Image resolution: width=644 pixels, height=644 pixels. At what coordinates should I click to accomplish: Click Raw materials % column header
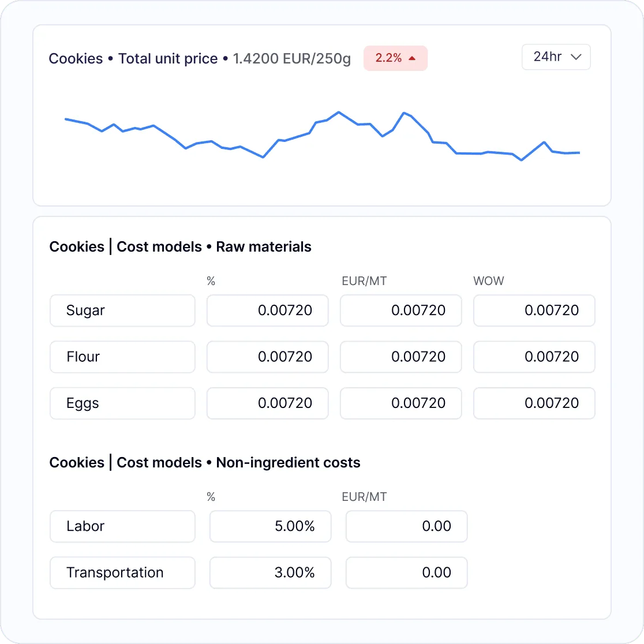click(211, 281)
